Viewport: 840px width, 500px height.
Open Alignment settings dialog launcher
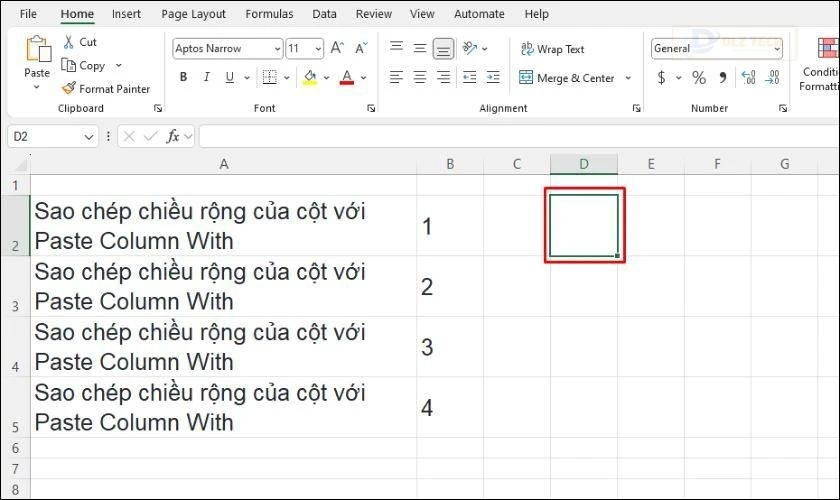[x=636, y=108]
